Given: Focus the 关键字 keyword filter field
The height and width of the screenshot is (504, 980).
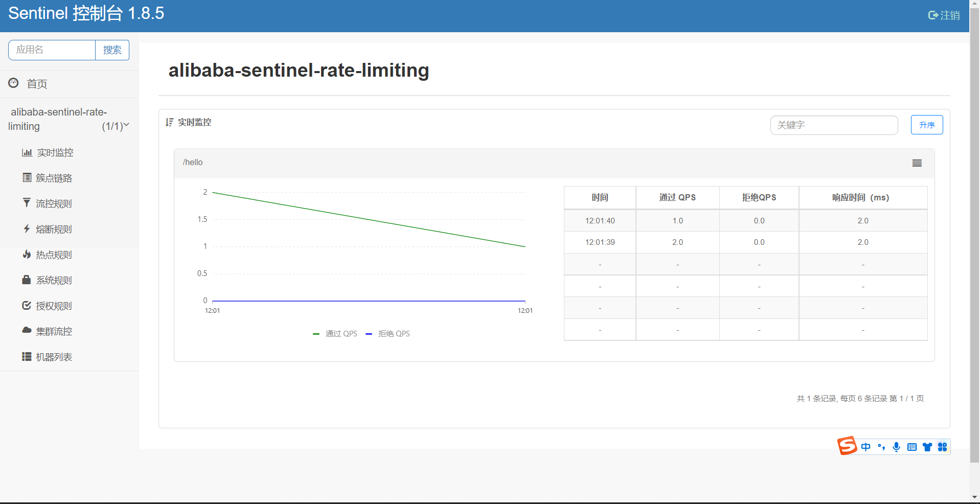Looking at the screenshot, I should click(834, 125).
